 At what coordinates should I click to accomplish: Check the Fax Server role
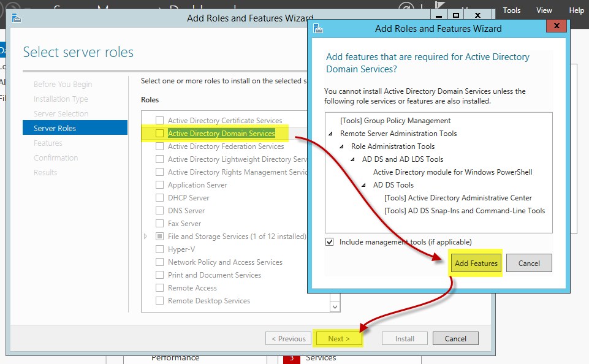pos(159,223)
